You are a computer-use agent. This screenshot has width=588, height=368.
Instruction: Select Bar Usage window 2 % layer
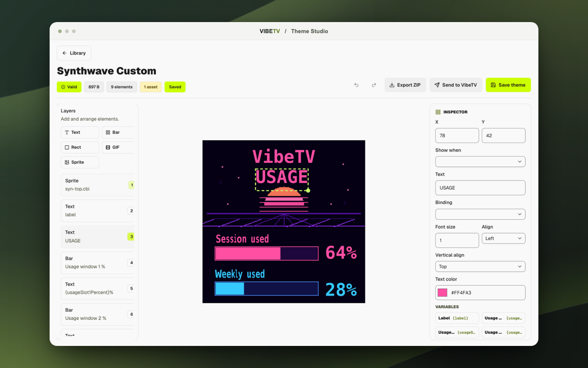[x=98, y=314]
